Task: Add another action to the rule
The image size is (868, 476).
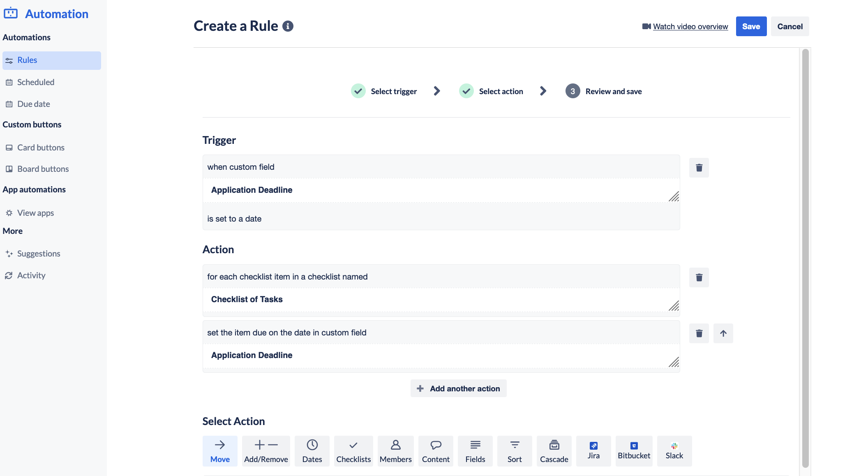Action: click(458, 388)
